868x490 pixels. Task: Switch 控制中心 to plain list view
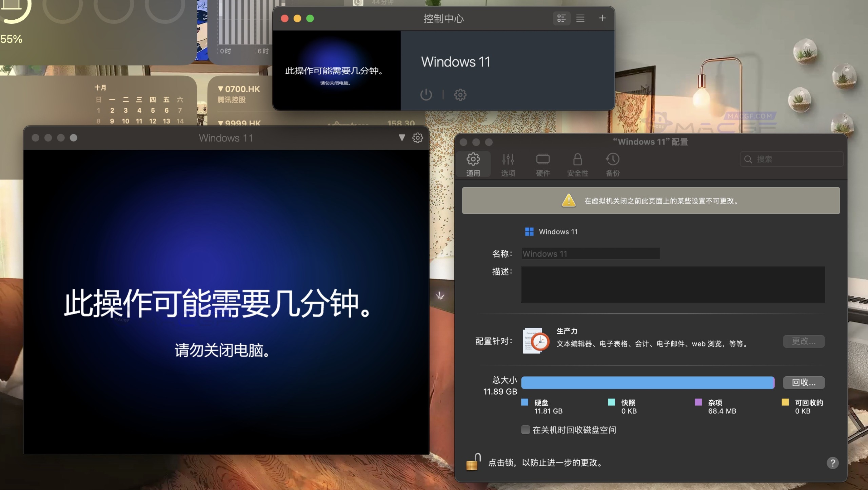[580, 18]
